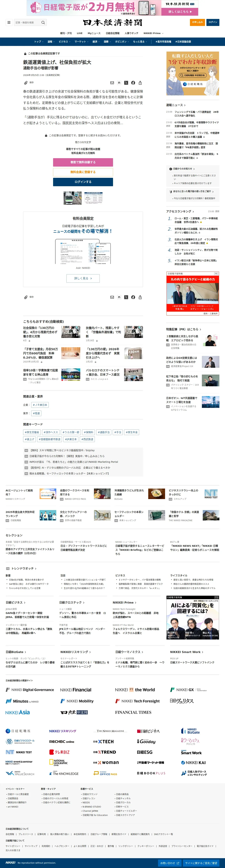Click the blue ログイン button in the header
Image resolution: width=225 pixels, height=868 pixels.
click(x=213, y=22)
